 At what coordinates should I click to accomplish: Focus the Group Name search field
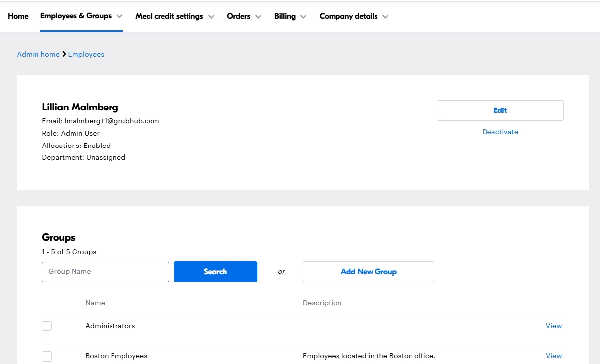pos(106,272)
